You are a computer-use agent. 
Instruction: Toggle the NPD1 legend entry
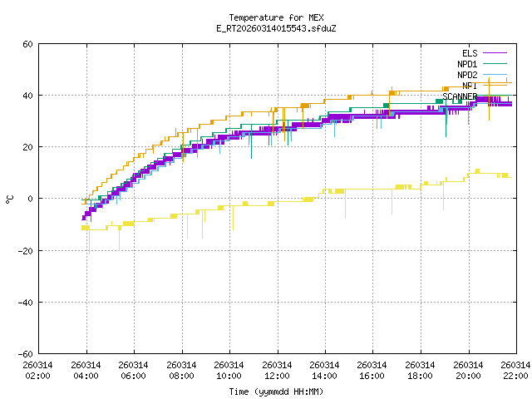click(x=466, y=64)
